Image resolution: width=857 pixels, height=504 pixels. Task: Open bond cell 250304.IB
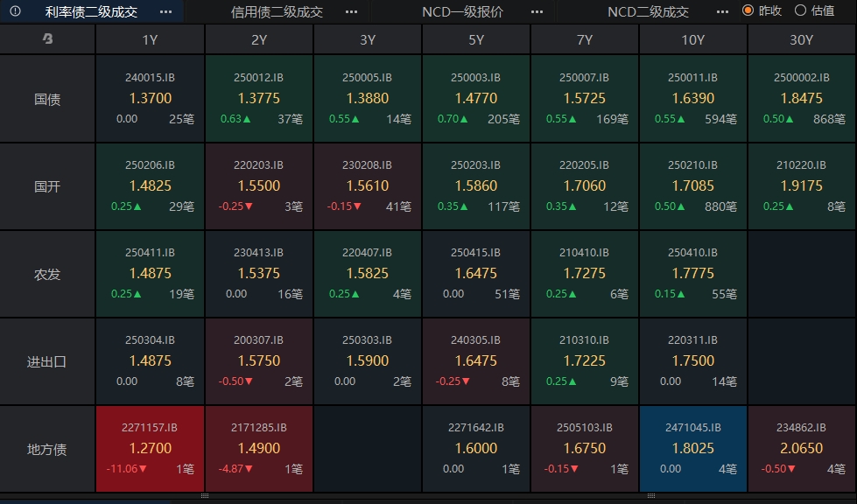tap(150, 361)
